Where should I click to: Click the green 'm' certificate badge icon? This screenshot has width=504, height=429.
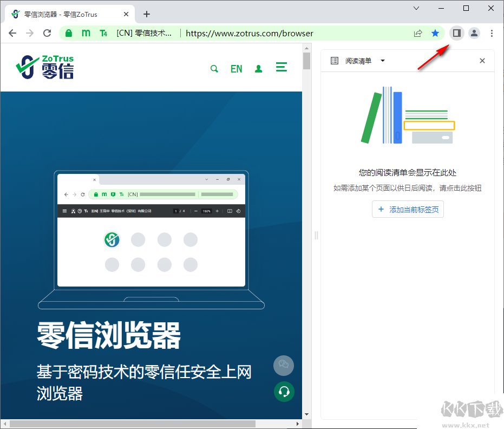pyautogui.click(x=86, y=33)
